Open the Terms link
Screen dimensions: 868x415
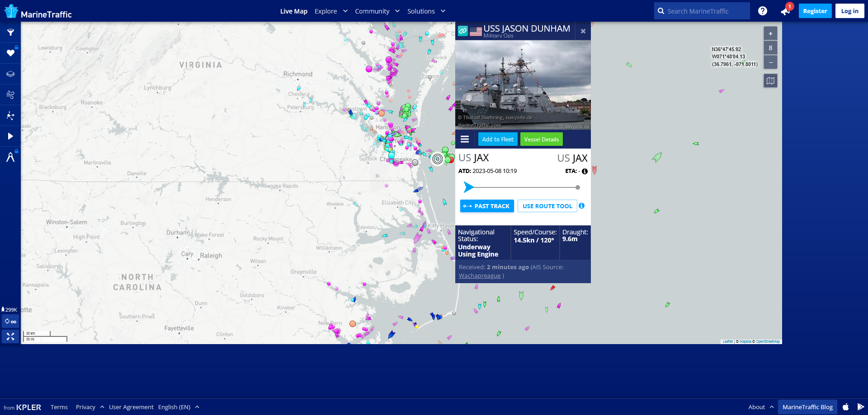(59, 407)
